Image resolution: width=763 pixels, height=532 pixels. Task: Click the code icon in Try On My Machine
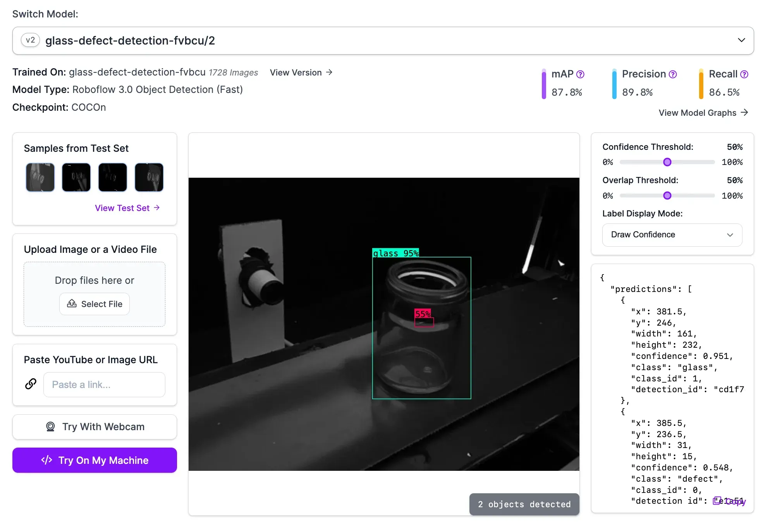pyautogui.click(x=46, y=460)
